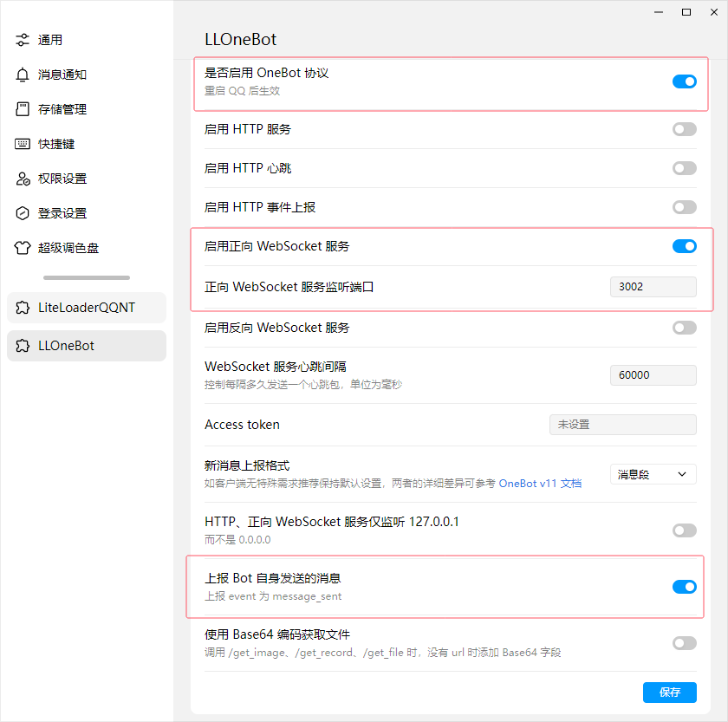Click the LLOneBot page heading

tap(241, 40)
